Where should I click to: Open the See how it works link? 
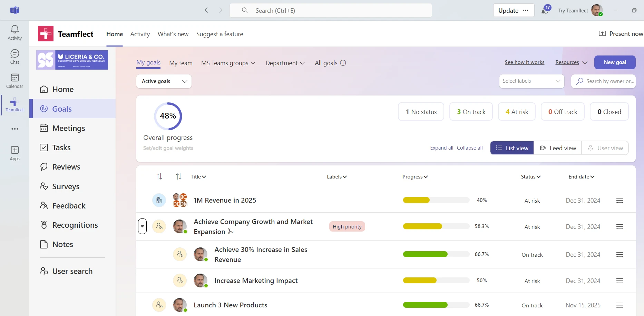click(x=525, y=62)
